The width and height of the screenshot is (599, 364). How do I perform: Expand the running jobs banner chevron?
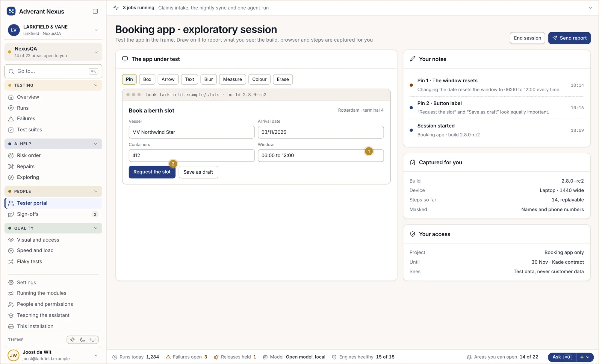pos(590,8)
